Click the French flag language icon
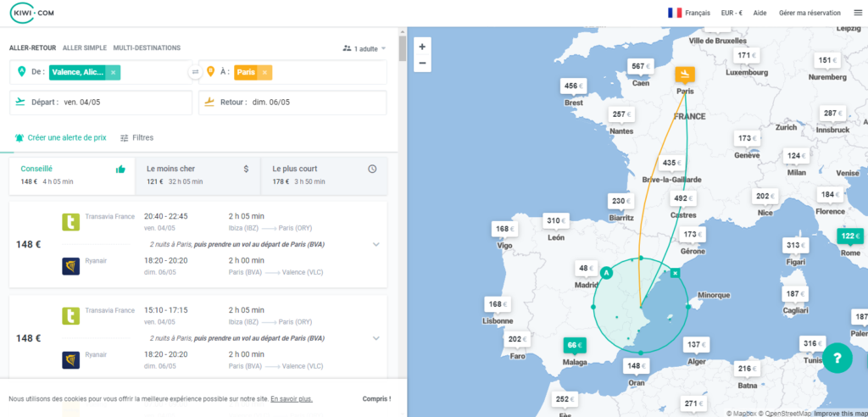This screenshot has height=417, width=868. click(674, 13)
